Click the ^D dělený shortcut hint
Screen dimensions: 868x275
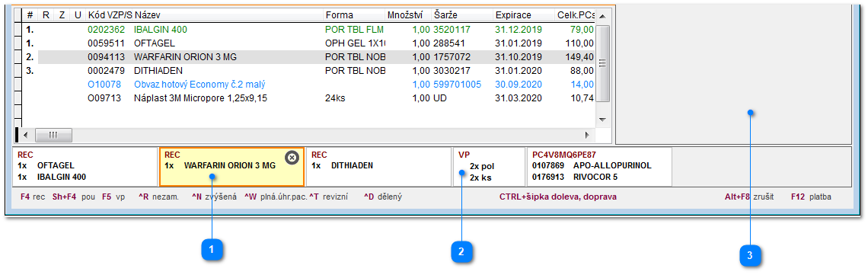[383, 197]
